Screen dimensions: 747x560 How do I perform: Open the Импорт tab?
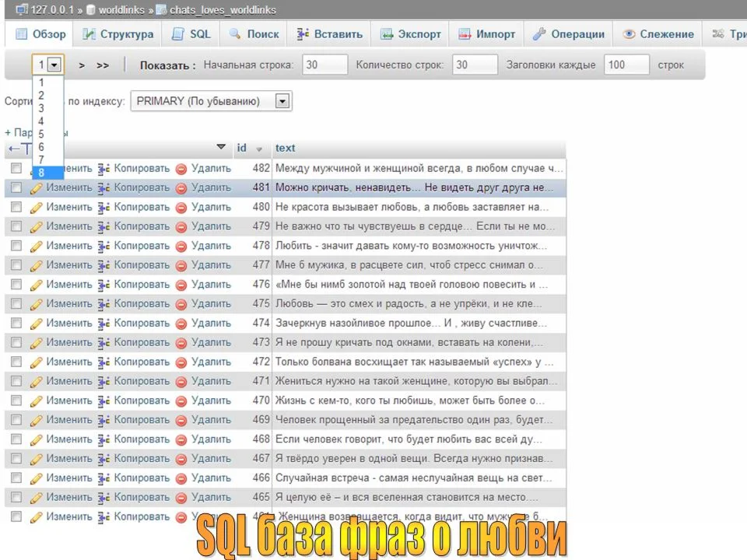pyautogui.click(x=486, y=33)
